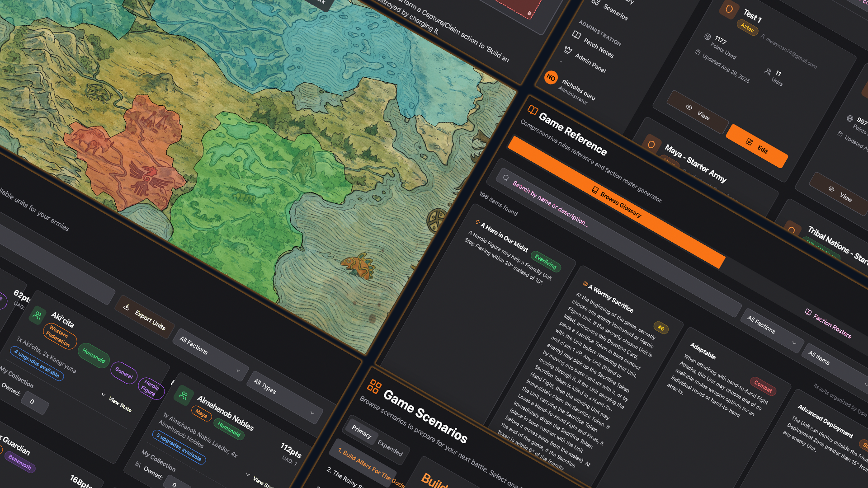
Task: Open the All Factions dropdown in units panel
Action: coord(210,354)
